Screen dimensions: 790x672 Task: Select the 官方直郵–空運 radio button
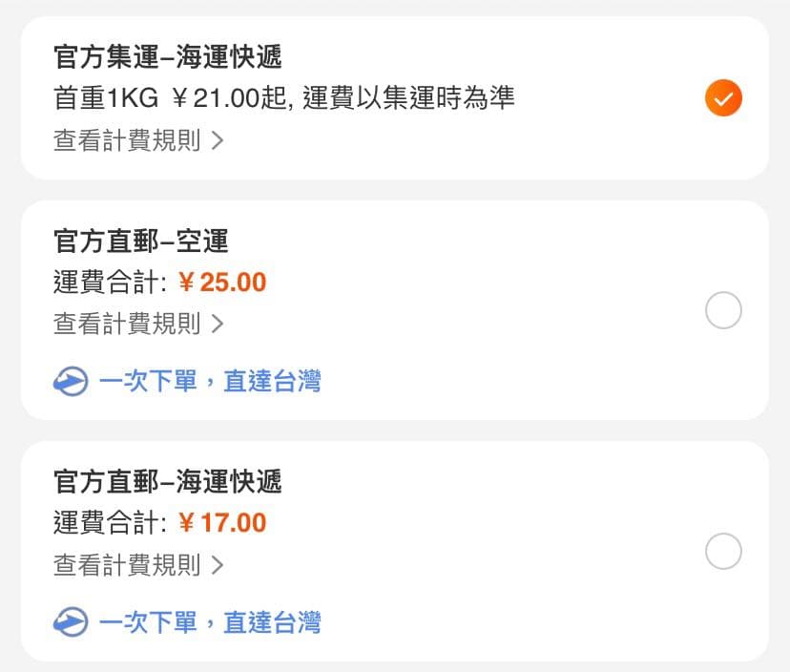[723, 310]
